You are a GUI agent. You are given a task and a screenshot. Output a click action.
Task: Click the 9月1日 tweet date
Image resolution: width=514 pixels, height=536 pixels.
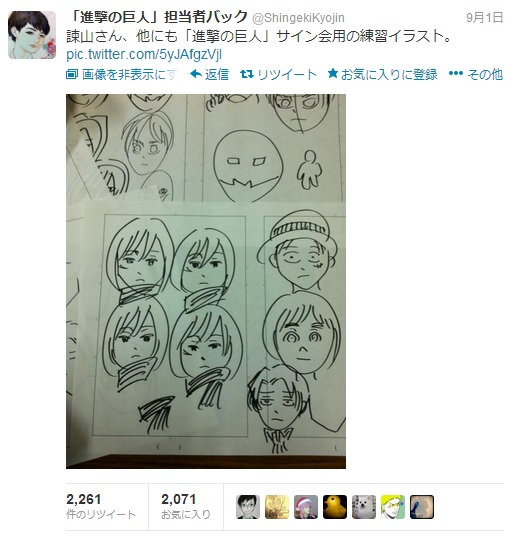[x=484, y=17]
